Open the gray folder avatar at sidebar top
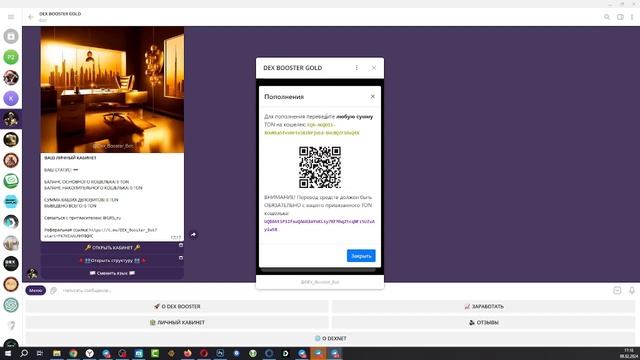Viewport: 640px width, 360px height. pos(11,36)
